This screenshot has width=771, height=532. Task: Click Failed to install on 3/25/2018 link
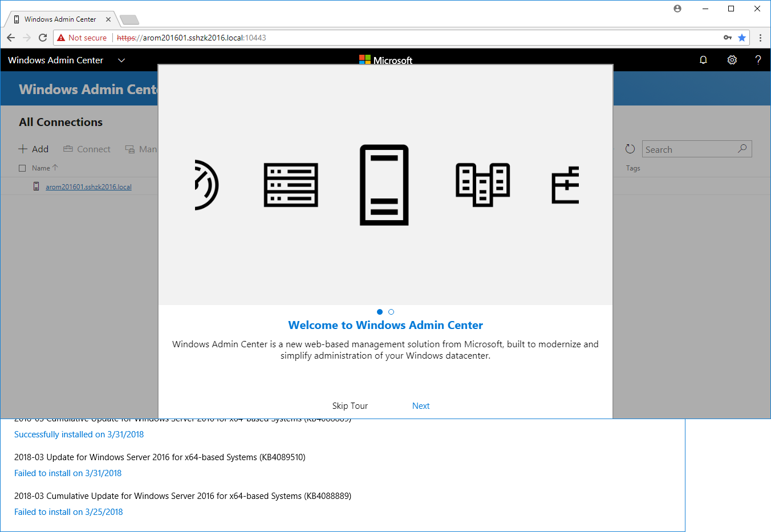[x=68, y=512]
